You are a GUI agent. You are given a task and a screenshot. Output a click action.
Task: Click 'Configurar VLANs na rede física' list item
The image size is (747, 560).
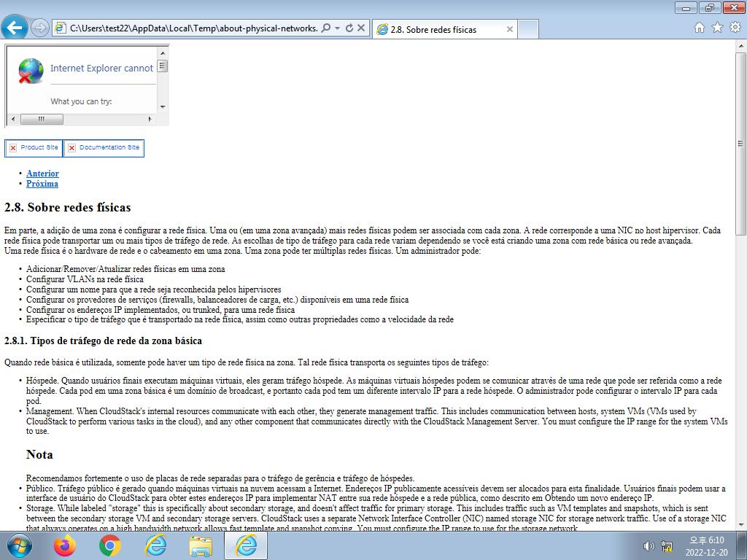pyautogui.click(x=85, y=279)
